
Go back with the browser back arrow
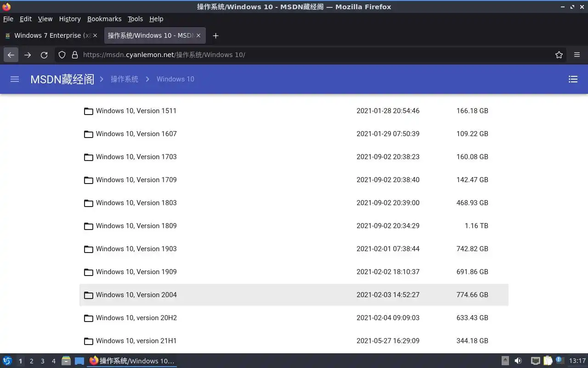tap(11, 55)
